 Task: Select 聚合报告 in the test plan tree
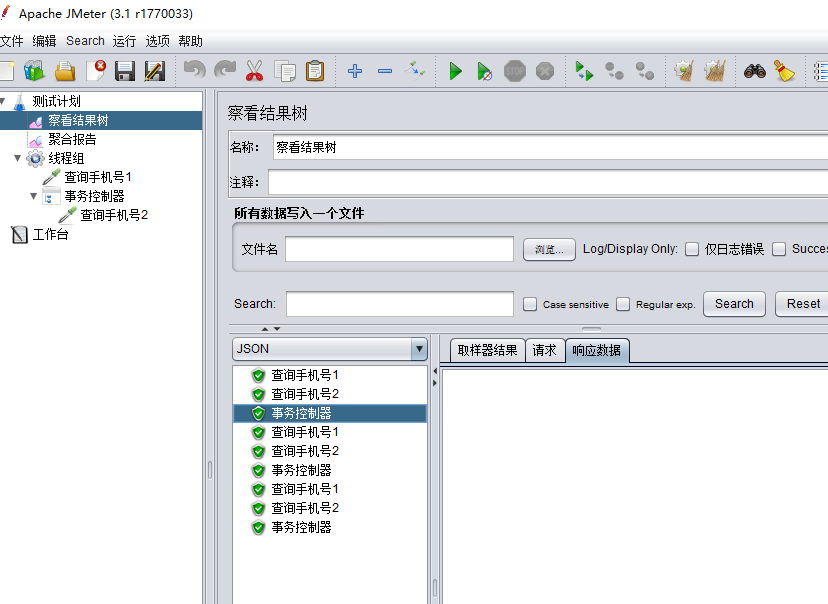click(72, 139)
